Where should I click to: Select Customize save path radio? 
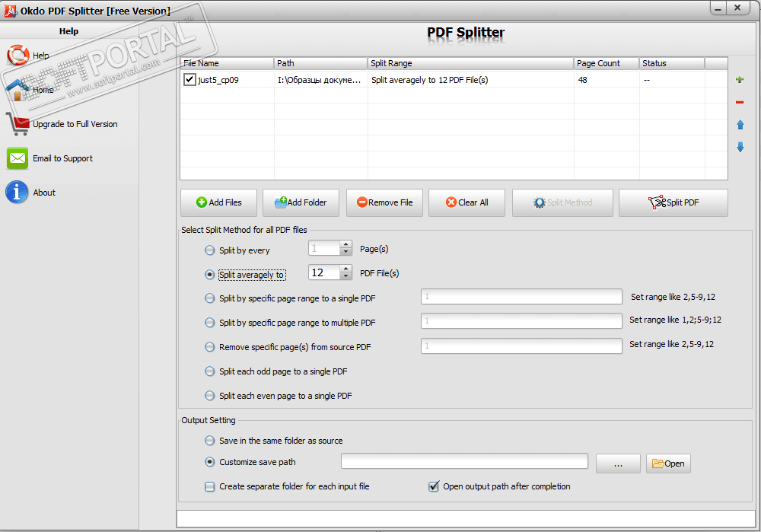tap(210, 462)
